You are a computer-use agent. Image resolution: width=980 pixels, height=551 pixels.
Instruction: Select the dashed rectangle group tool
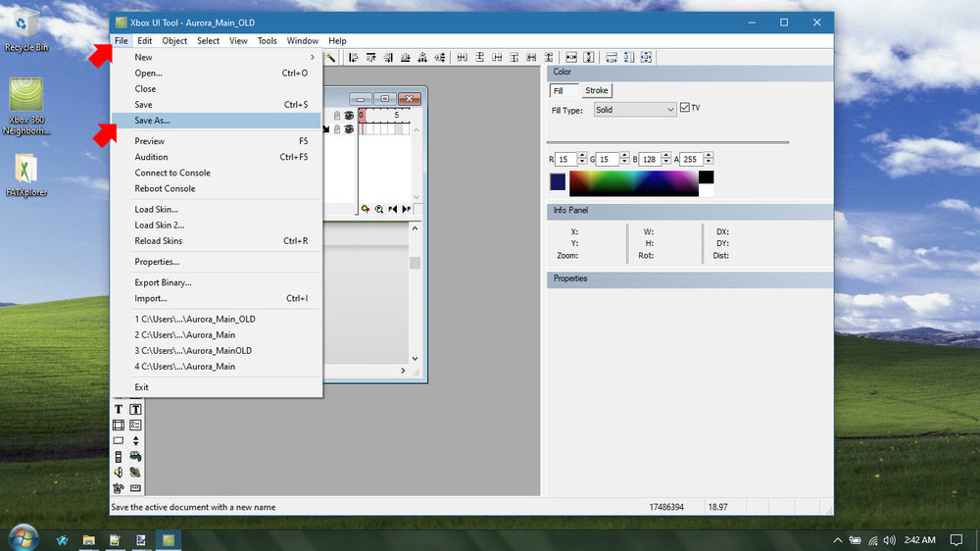119,441
